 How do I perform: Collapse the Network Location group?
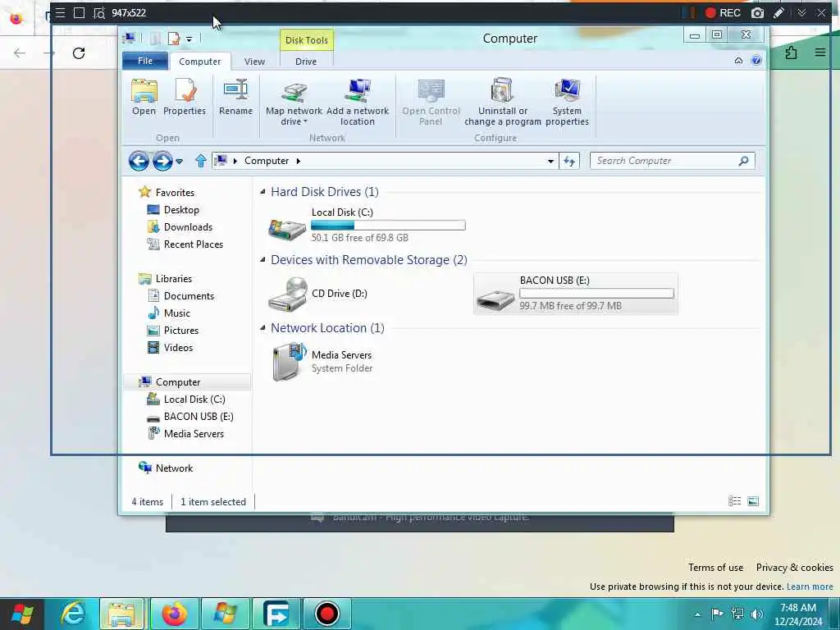[x=262, y=327]
